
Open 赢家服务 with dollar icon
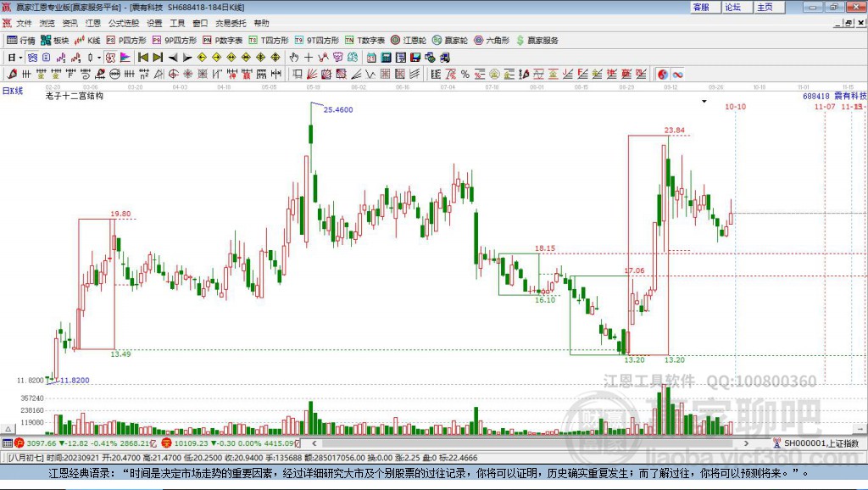pos(537,41)
